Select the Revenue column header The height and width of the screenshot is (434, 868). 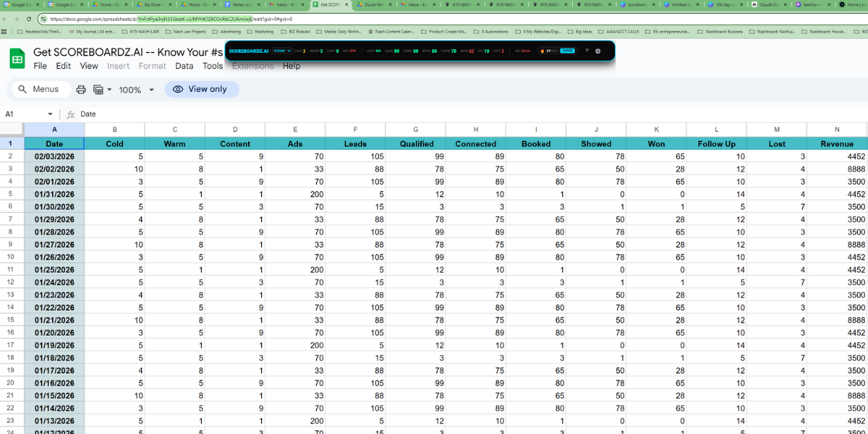tap(837, 144)
